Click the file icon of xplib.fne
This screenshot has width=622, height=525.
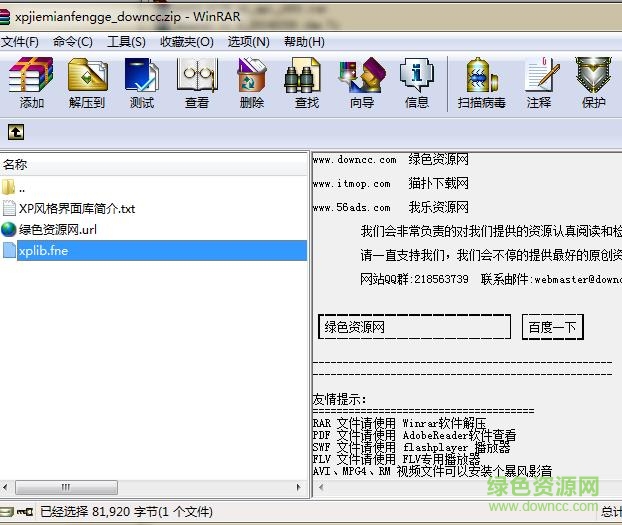pyautogui.click(x=9, y=250)
